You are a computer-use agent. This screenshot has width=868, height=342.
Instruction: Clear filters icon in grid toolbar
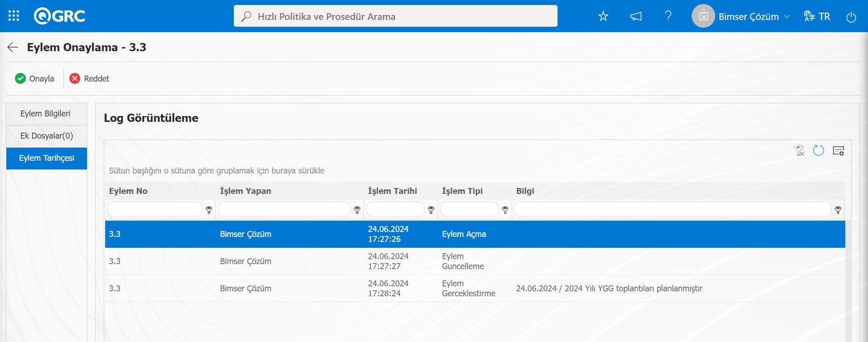(x=799, y=150)
